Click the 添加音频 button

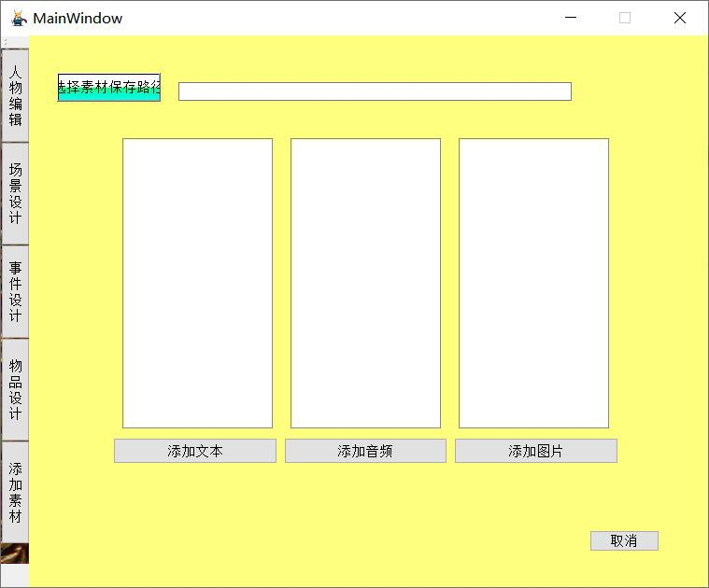tap(365, 451)
